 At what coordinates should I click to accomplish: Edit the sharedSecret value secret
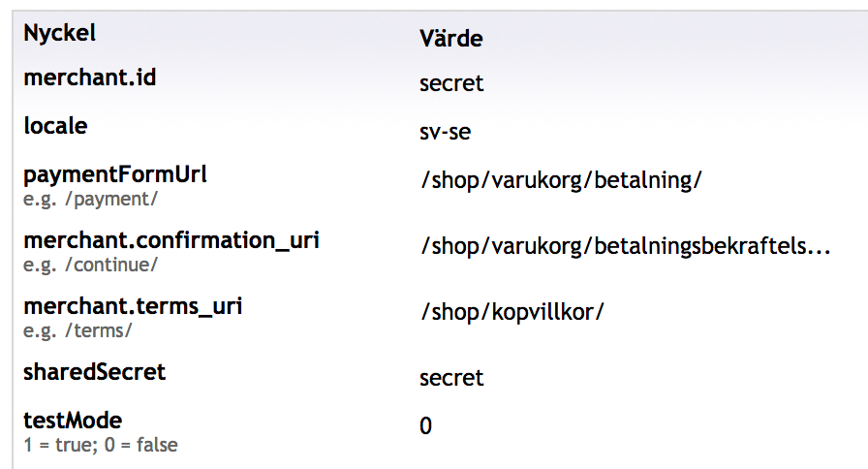pos(451,378)
